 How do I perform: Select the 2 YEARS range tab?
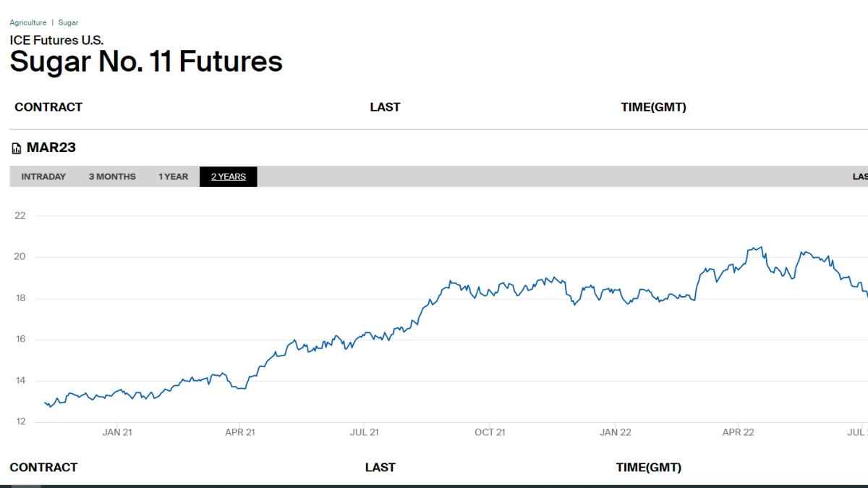pyautogui.click(x=229, y=177)
